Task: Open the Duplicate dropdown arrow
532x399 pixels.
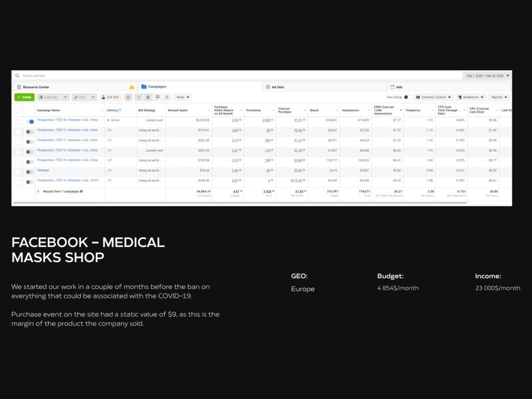Action: (x=65, y=97)
